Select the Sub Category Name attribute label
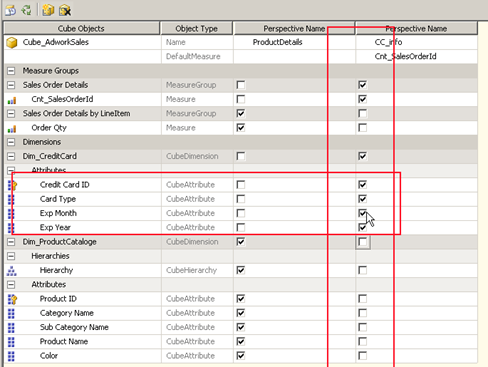488x367 pixels. pyautogui.click(x=74, y=327)
